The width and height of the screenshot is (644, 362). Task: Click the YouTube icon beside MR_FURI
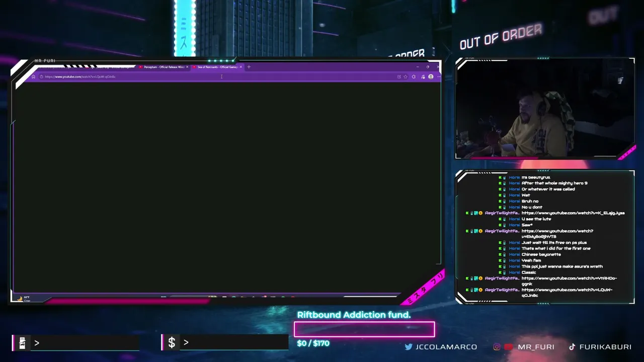point(509,347)
